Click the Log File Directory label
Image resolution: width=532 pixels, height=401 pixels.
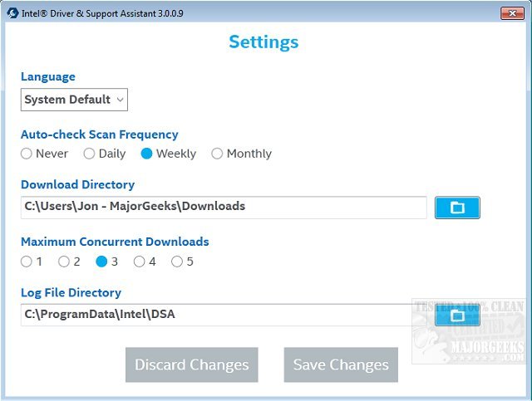pyautogui.click(x=71, y=292)
